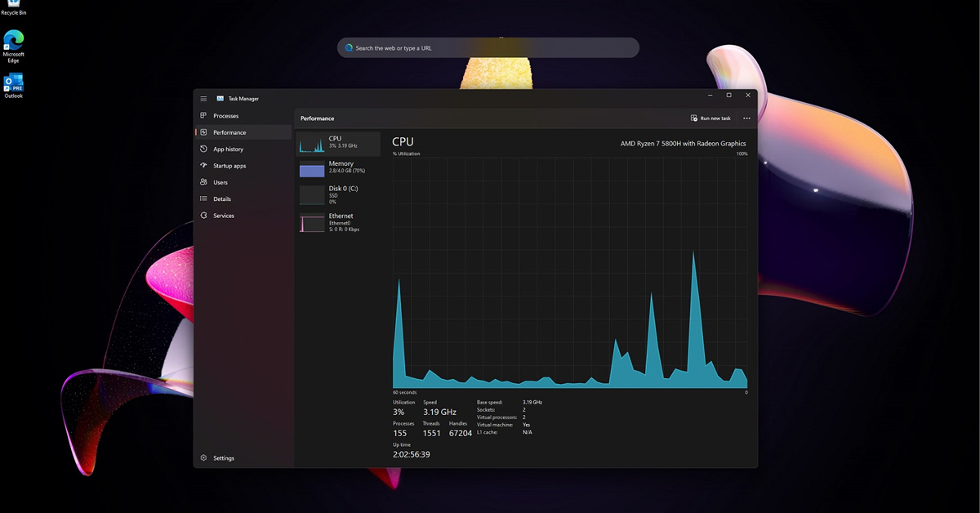This screenshot has height=513, width=980.
Task: Select the Memory usage thumbnail
Action: (312, 170)
